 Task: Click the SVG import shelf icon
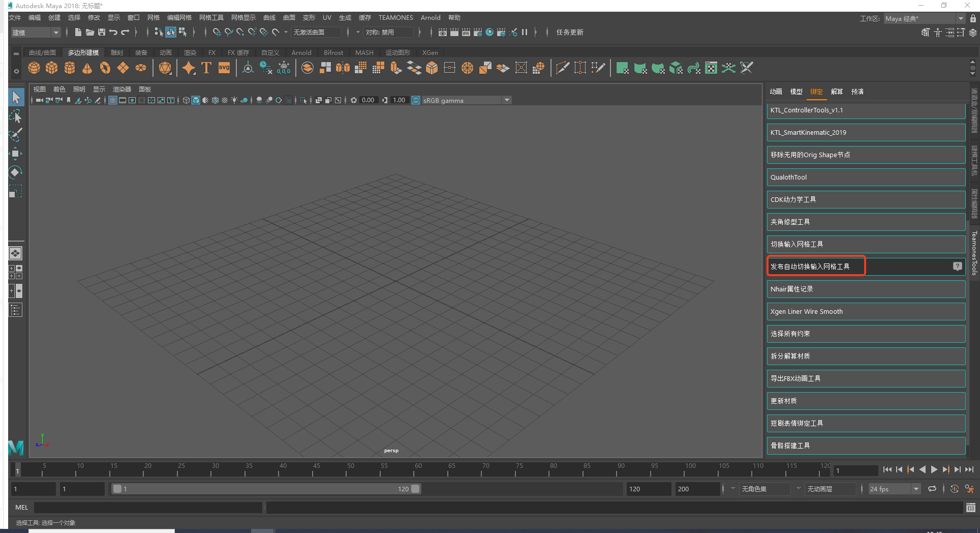coord(224,68)
